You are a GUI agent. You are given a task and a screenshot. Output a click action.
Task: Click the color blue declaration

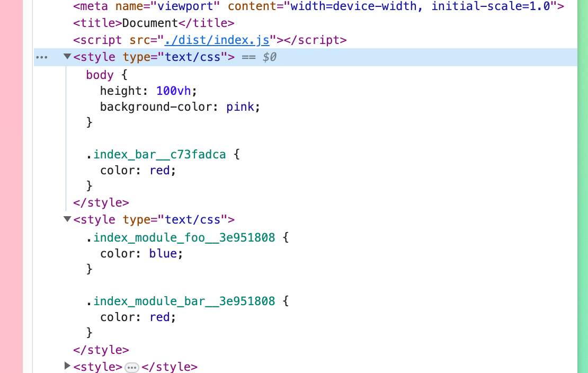(141, 254)
